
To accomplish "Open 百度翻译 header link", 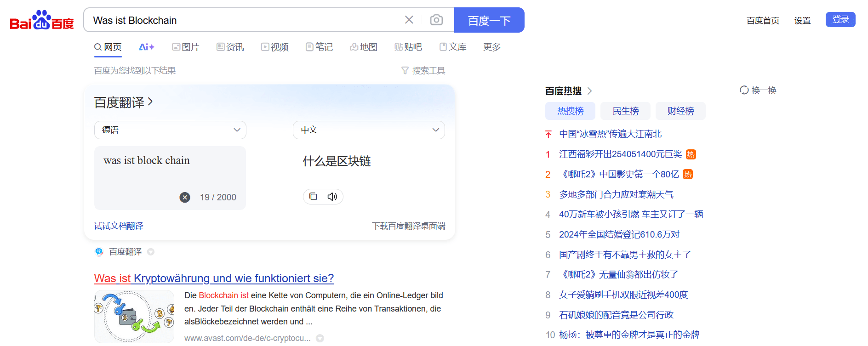I will [x=123, y=102].
